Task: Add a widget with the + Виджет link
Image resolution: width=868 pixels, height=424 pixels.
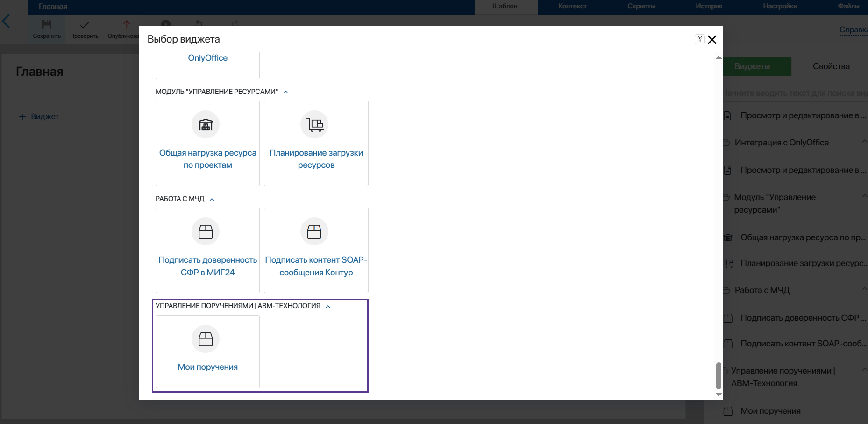Action: pos(39,116)
